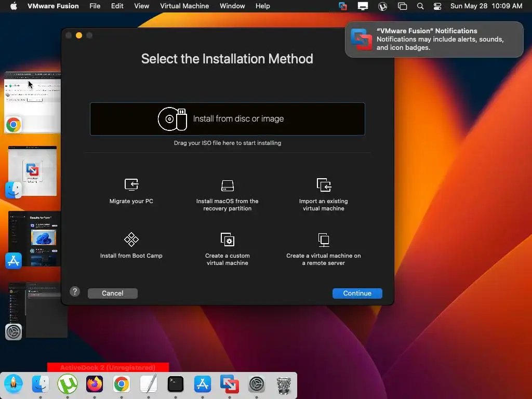Choose Create a virtual machine on remote server

click(323, 249)
